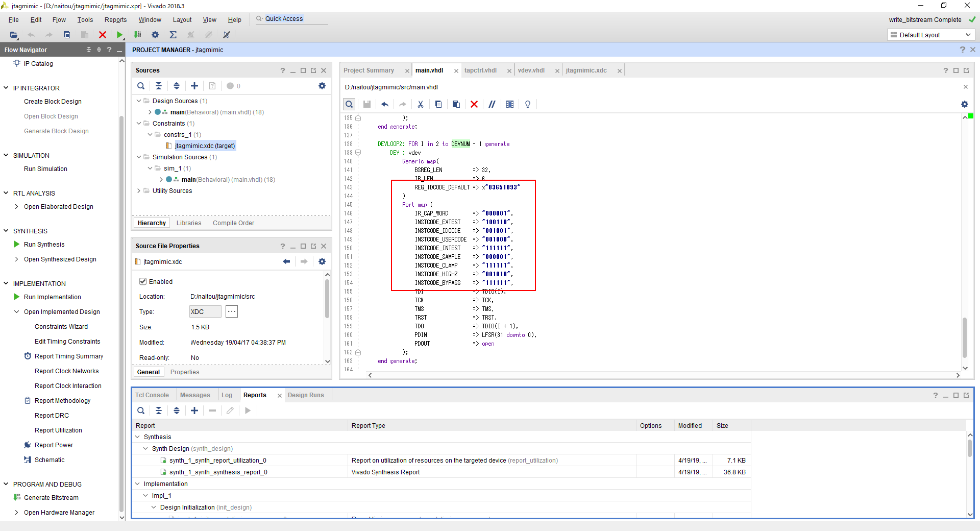Viewport: 980px width, 531px height.
Task: Toggle comment on selected code lines
Action: click(x=492, y=104)
